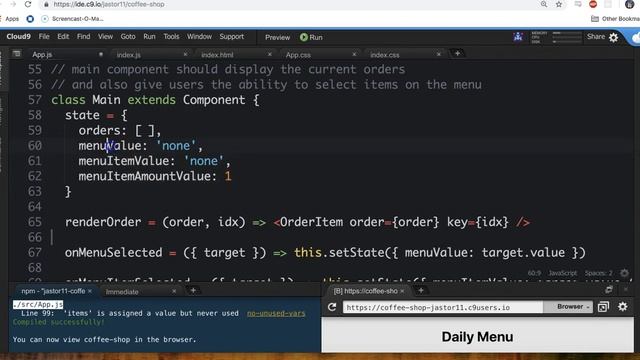Open Cloud9 preferences gear icon
Screen dimensions: 640x360
(x=613, y=38)
